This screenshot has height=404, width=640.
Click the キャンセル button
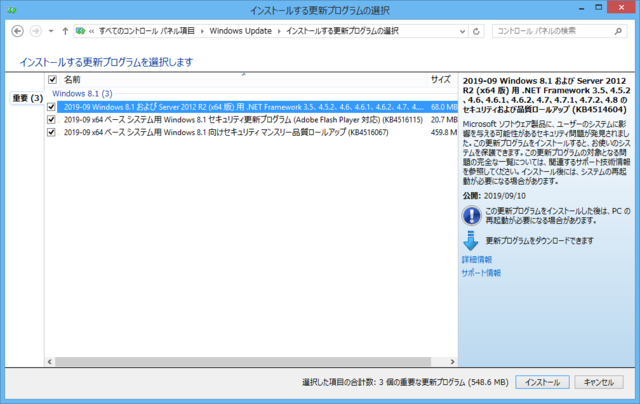tap(599, 382)
